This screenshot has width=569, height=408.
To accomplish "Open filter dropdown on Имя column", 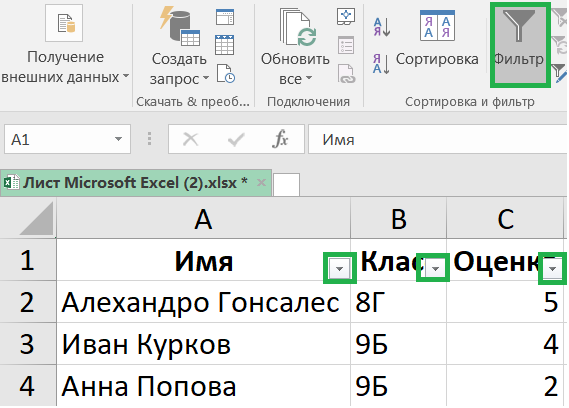I will coord(340,268).
